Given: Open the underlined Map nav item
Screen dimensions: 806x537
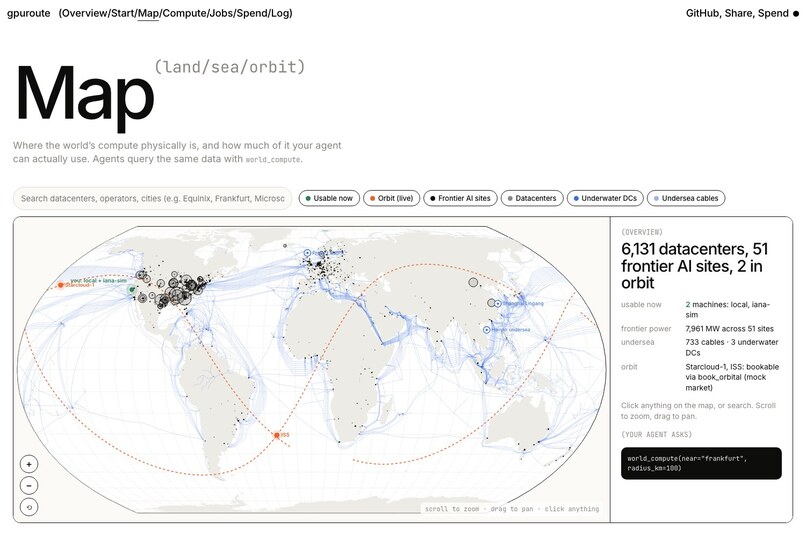Looking at the screenshot, I should click(148, 13).
